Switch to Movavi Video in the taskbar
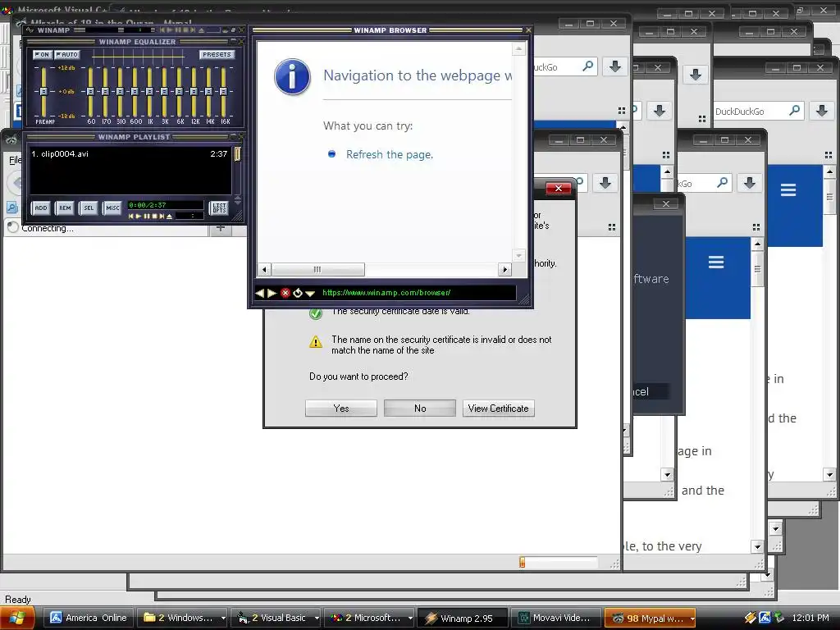 tap(555, 618)
